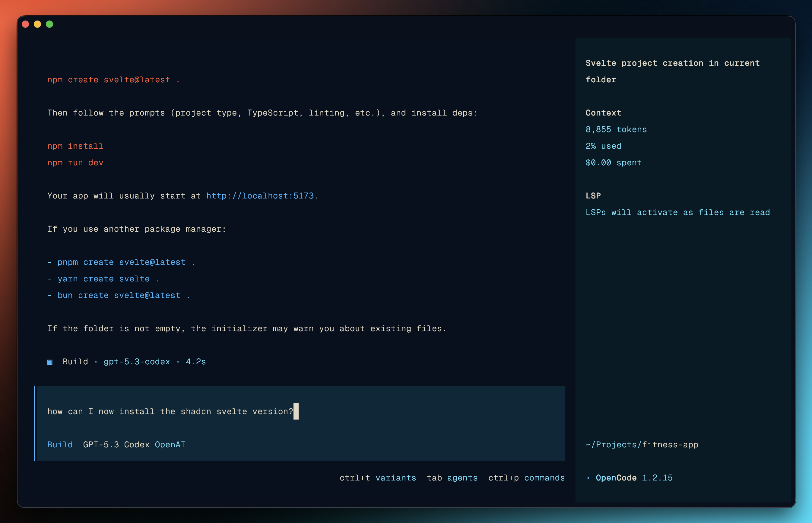Click the blue Build square icon
The image size is (812, 523).
(x=50, y=362)
